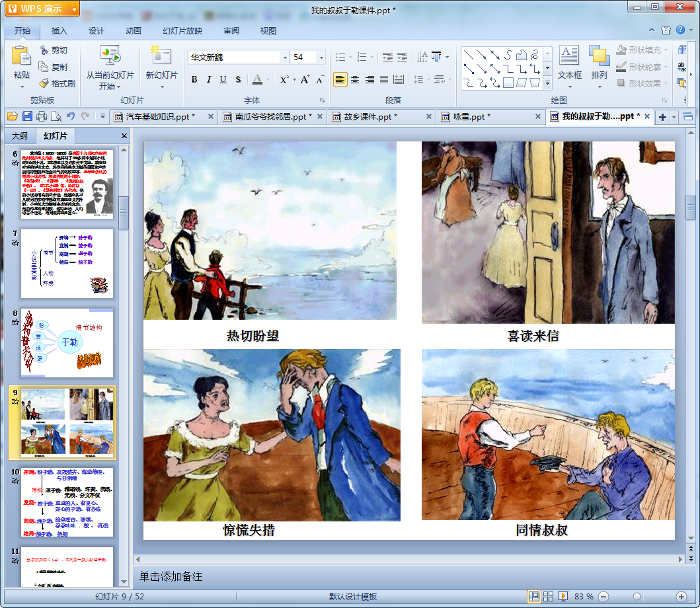Start slideshow from current slide icon
700x608 pixels.
pos(110,56)
